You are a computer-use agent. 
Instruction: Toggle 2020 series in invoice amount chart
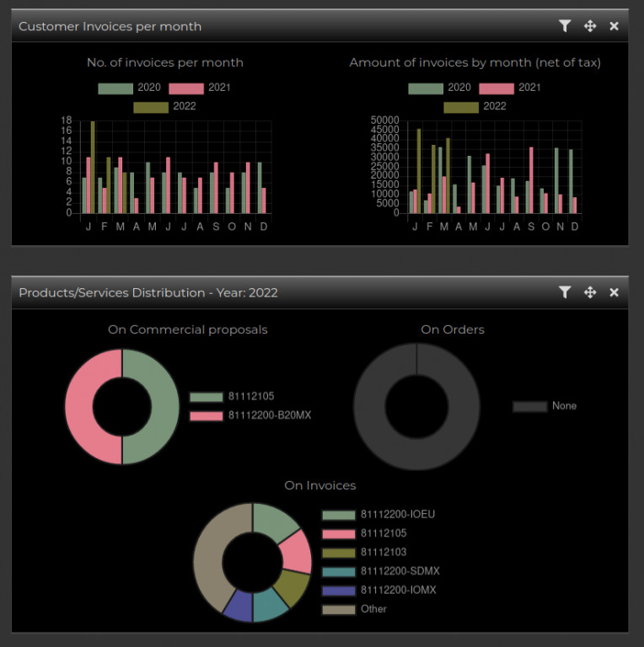[x=440, y=88]
